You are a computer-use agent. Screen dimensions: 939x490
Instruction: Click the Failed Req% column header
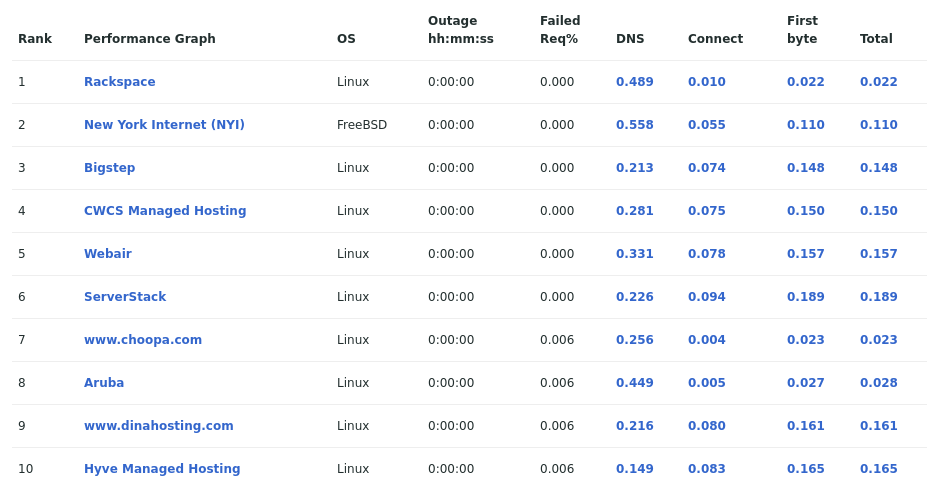560,29
